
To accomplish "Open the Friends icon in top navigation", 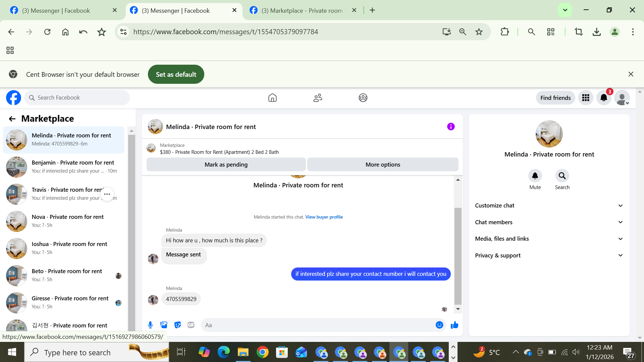I will tap(318, 98).
